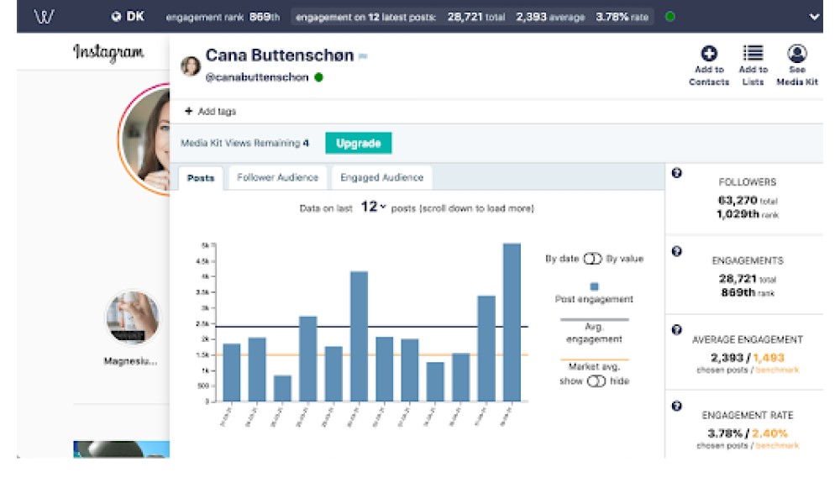
Task: Switch to the Follower Audience tab
Action: 277,177
